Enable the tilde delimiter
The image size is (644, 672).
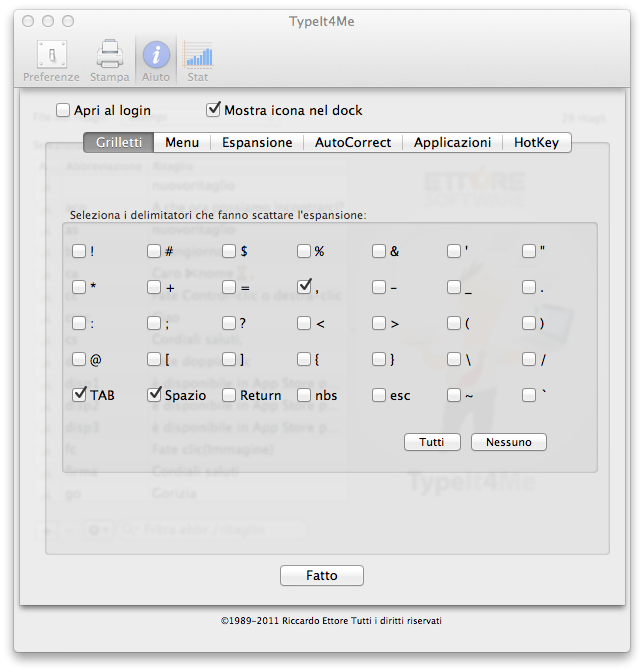pos(454,395)
